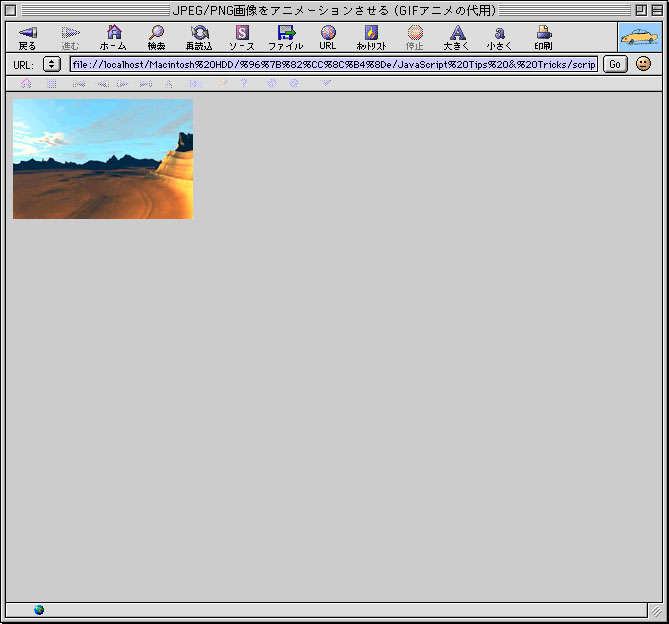Image resolution: width=669 pixels, height=624 pixels.
Task: Click the dimmed index grid icon in links toolbar
Action: click(52, 84)
